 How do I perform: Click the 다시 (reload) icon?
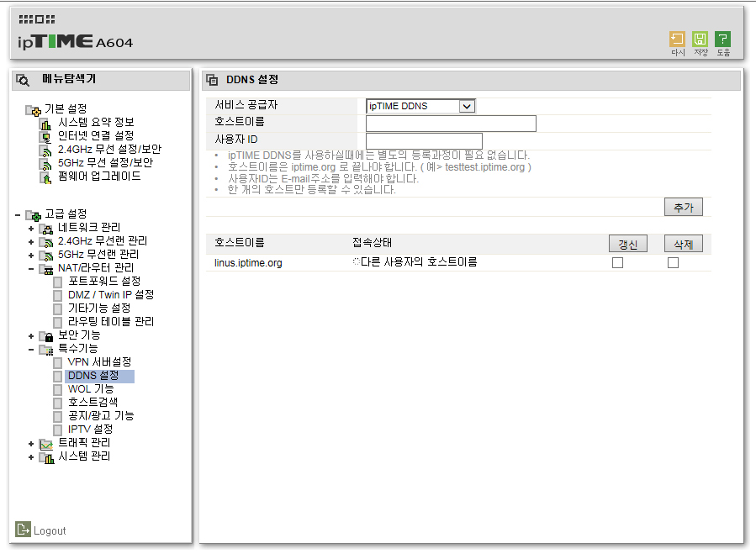(677, 39)
